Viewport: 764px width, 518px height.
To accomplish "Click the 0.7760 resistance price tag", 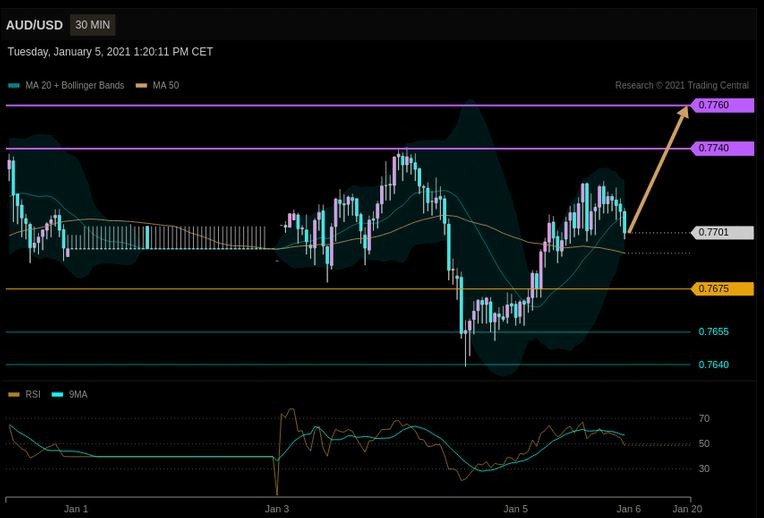I will [x=722, y=105].
